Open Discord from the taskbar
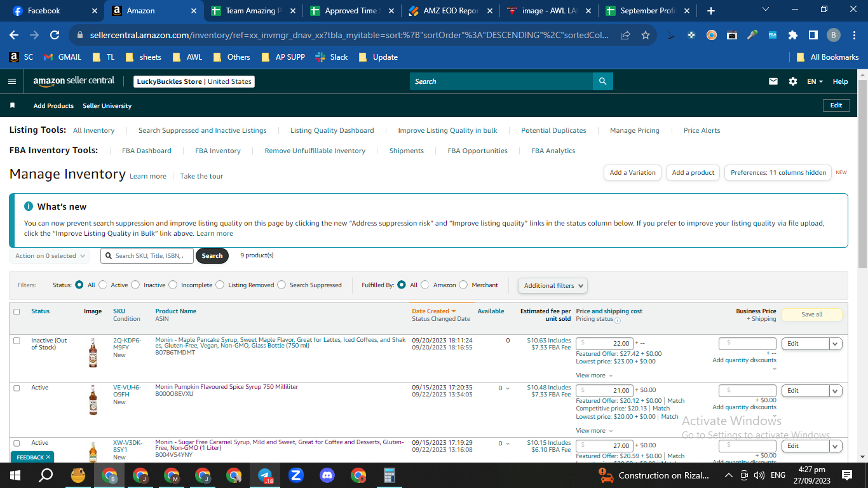Screen dimensions: 868x488 coord(327,475)
